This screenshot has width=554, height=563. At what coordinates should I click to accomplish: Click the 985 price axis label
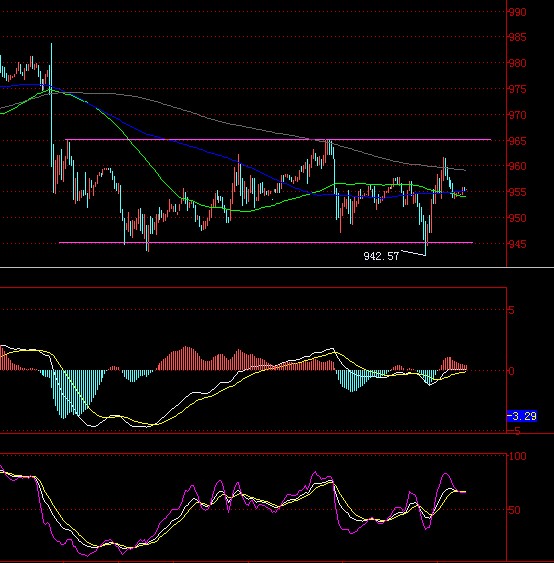pyautogui.click(x=518, y=37)
